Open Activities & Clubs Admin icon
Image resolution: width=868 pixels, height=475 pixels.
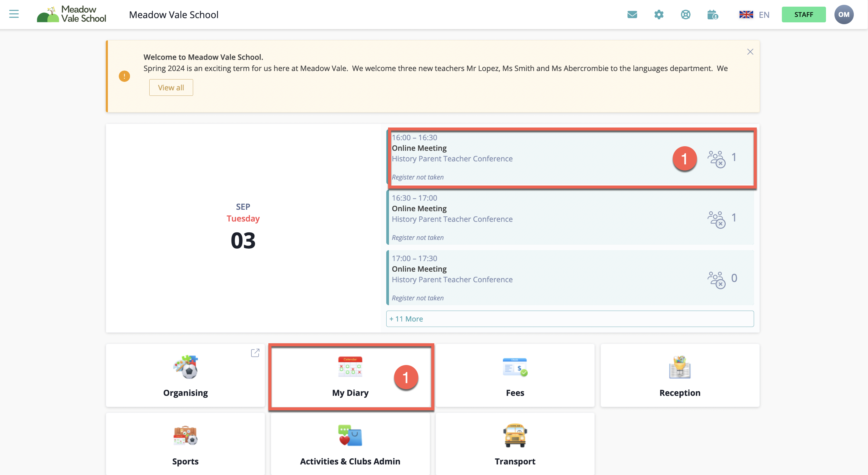coord(350,435)
